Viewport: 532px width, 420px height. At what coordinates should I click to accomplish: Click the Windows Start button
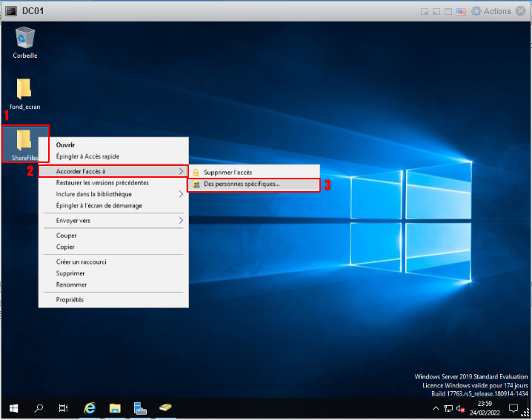(13, 408)
